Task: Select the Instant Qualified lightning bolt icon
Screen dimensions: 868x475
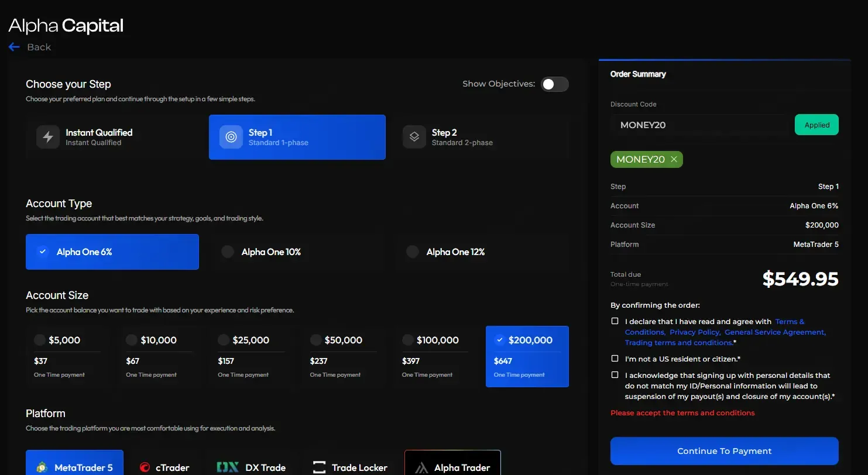Action: (48, 137)
